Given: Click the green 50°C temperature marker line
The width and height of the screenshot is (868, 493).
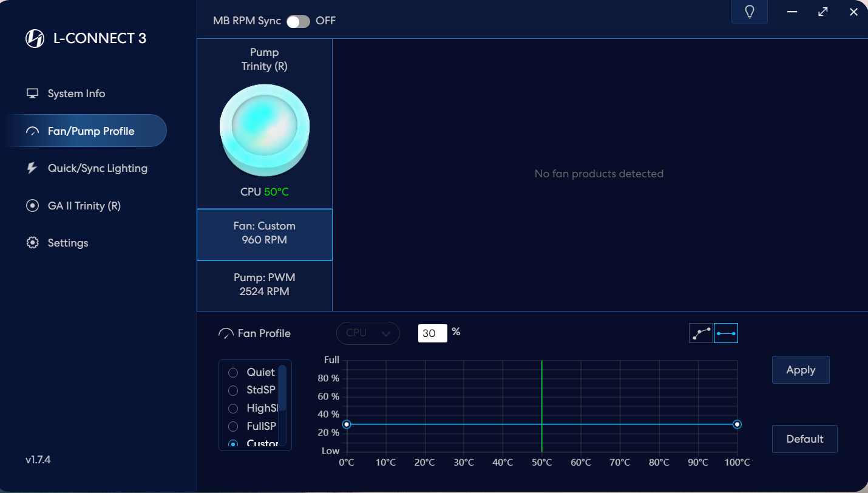Looking at the screenshot, I should pos(542,406).
